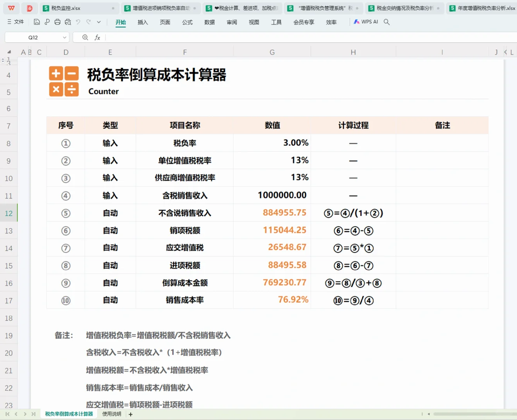Redo the last undone action
The width and height of the screenshot is (517, 420).
coord(88,22)
